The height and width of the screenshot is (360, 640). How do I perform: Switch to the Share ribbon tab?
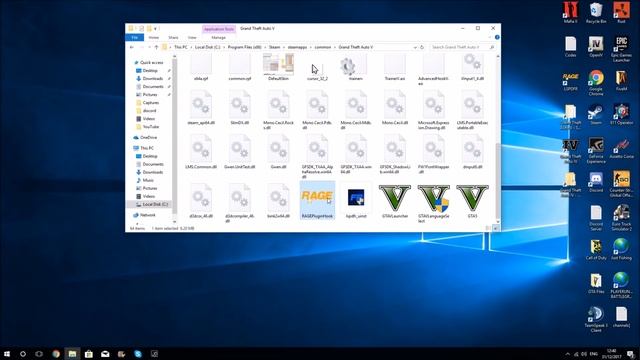[173, 38]
